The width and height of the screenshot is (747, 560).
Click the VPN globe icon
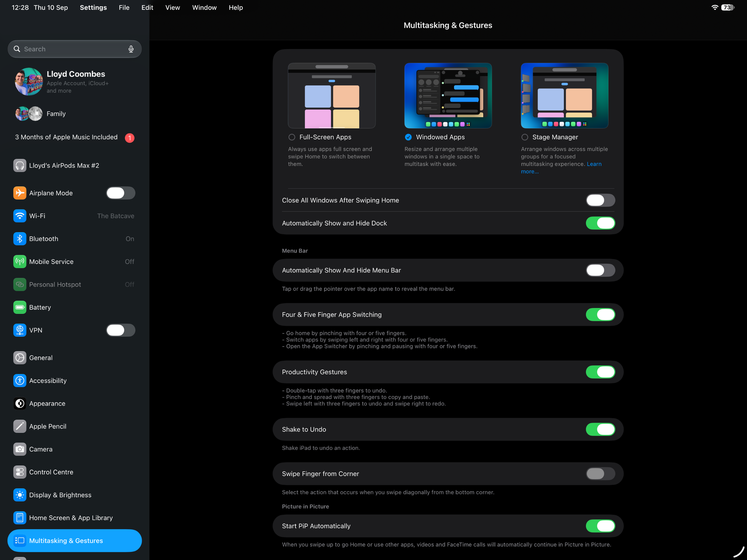[x=20, y=330]
